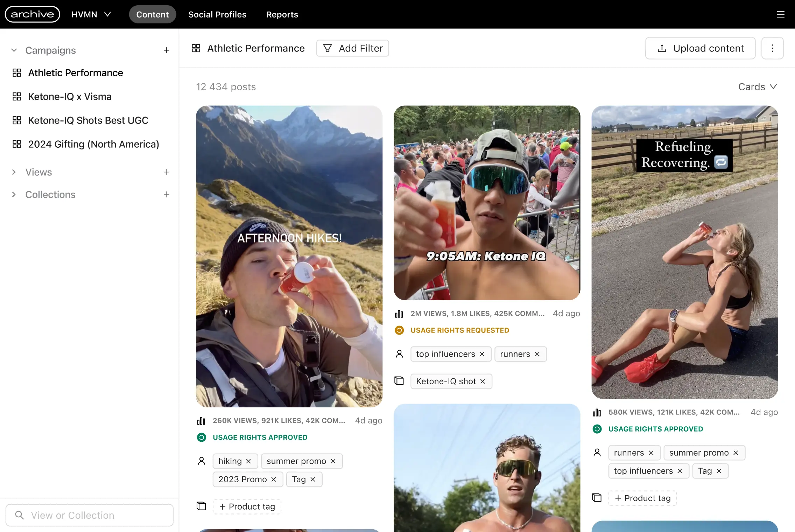795x532 pixels.
Task: Click the Add Filter button
Action: pos(353,48)
